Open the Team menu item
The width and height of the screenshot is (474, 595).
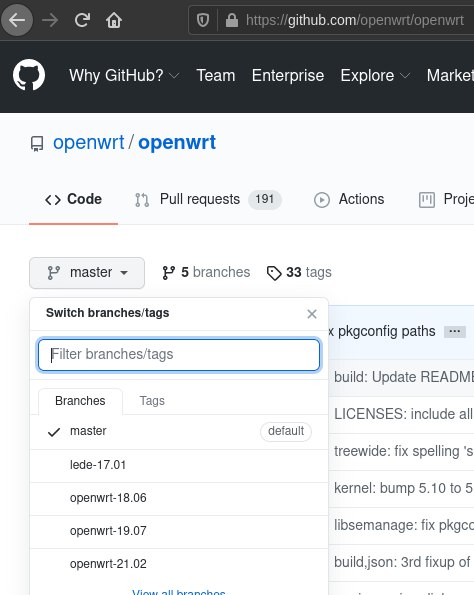[216, 76]
